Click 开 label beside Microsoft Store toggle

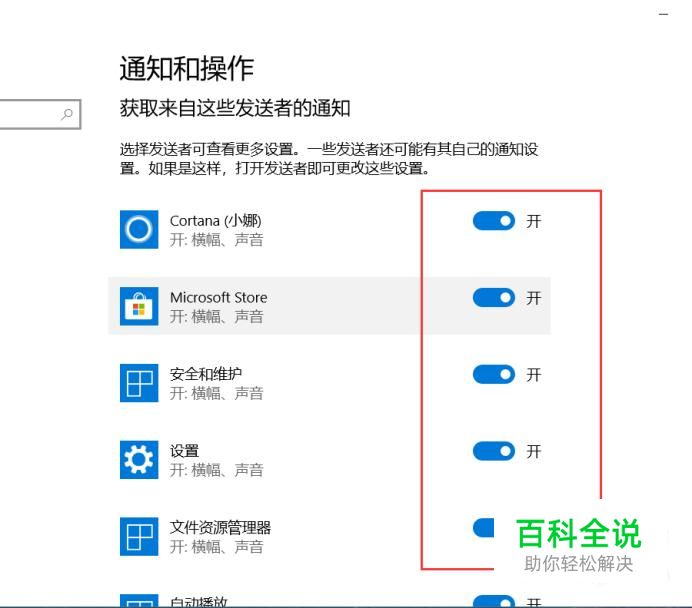(x=534, y=298)
